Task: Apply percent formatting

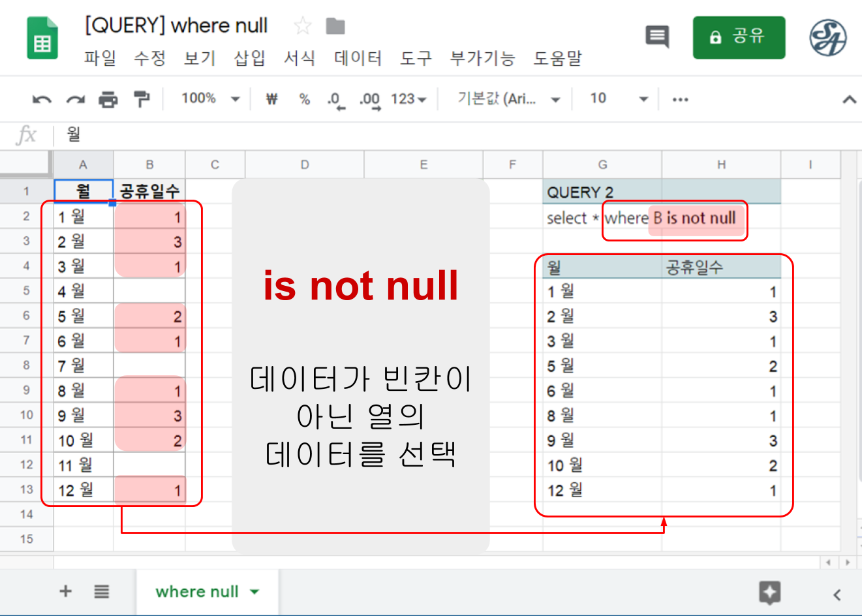Action: [304, 99]
